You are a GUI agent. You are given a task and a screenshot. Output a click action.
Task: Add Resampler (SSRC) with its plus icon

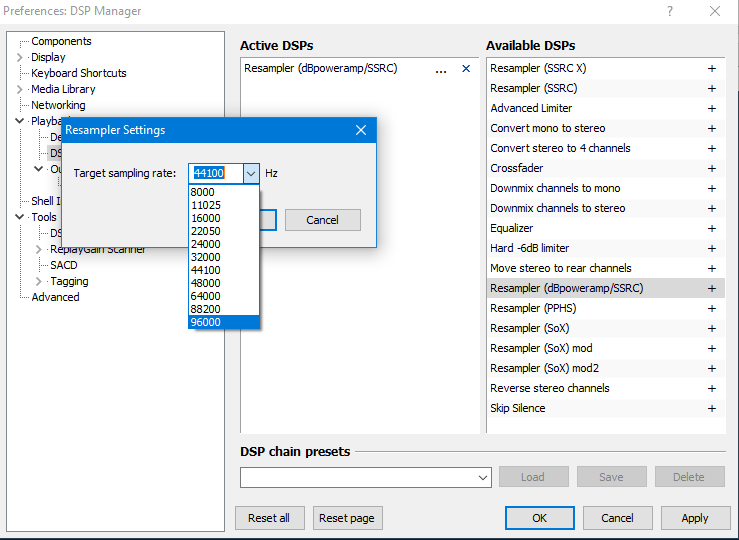tap(712, 89)
